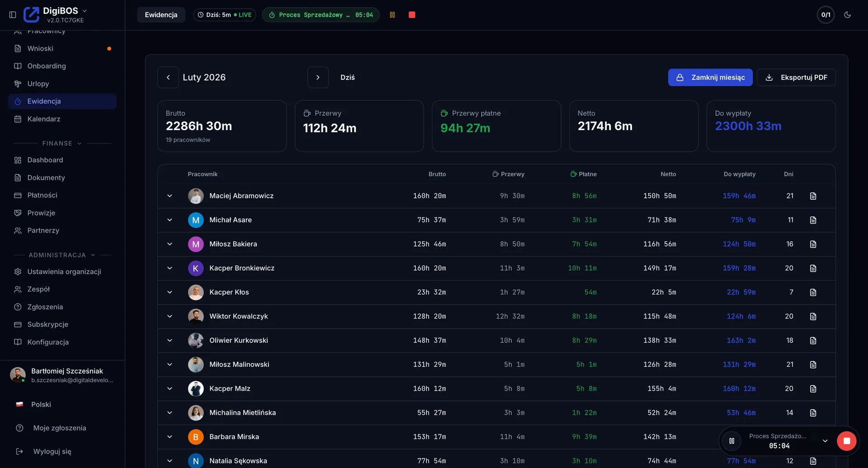
Task: Click the Zamknij miesiąc button
Action: click(x=710, y=78)
